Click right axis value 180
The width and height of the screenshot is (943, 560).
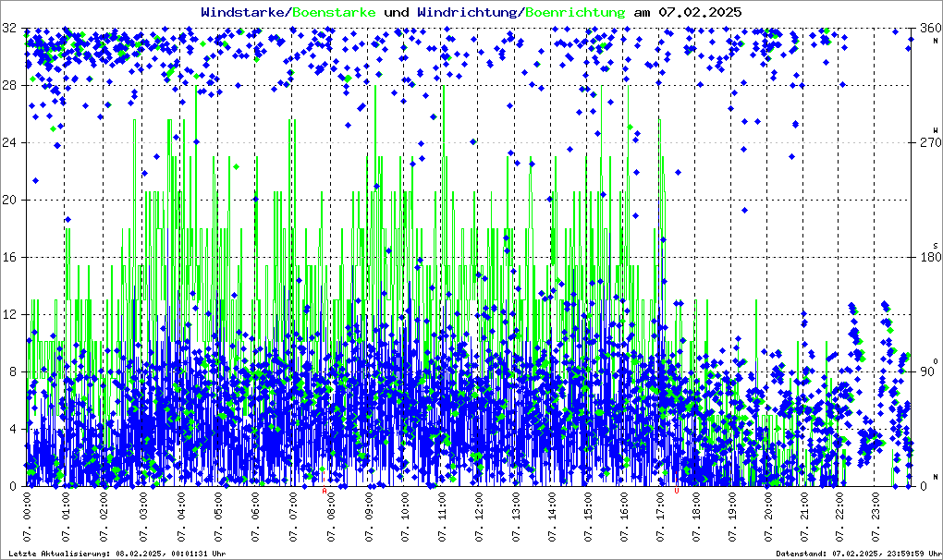point(931,257)
